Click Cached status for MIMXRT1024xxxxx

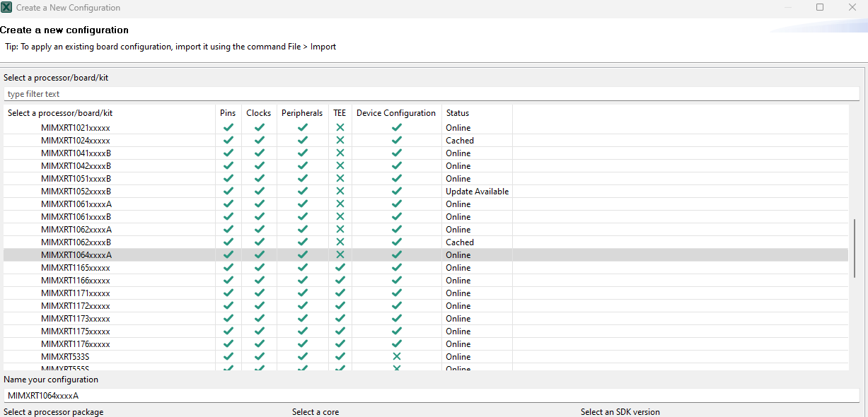click(460, 141)
